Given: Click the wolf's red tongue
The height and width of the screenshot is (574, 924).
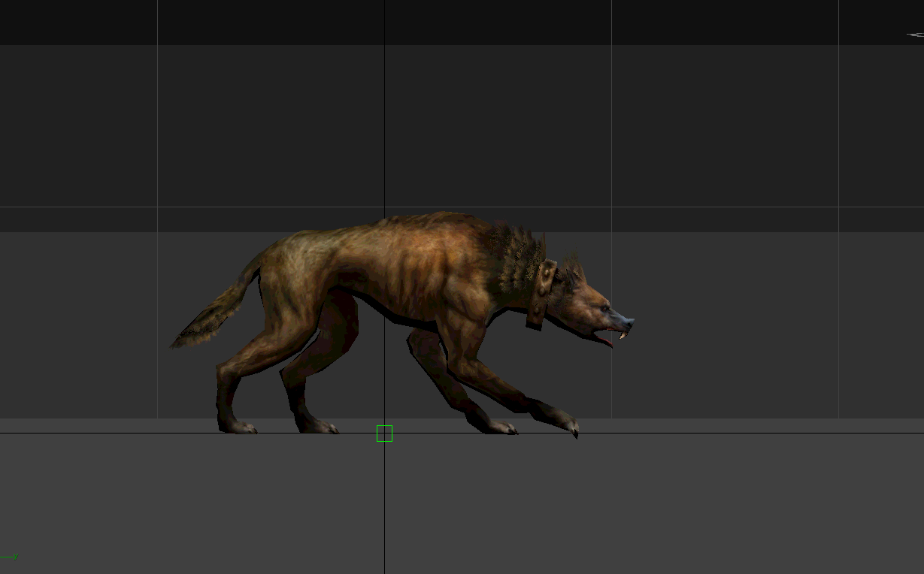Looking at the screenshot, I should point(604,340).
